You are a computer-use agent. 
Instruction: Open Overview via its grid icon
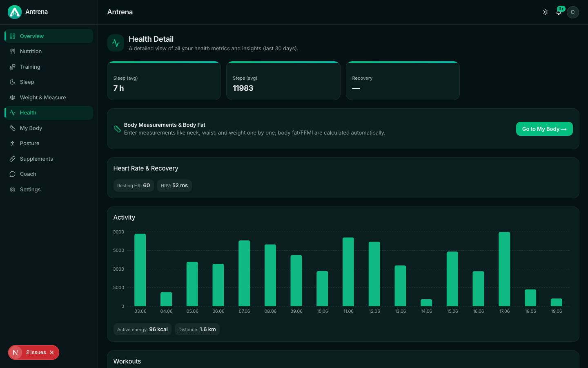click(13, 36)
